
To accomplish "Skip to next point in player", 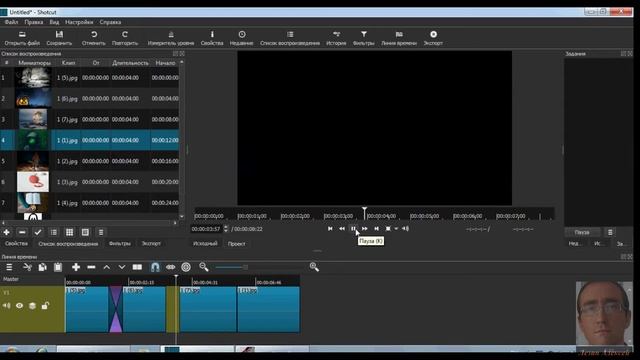I will 376,229.
